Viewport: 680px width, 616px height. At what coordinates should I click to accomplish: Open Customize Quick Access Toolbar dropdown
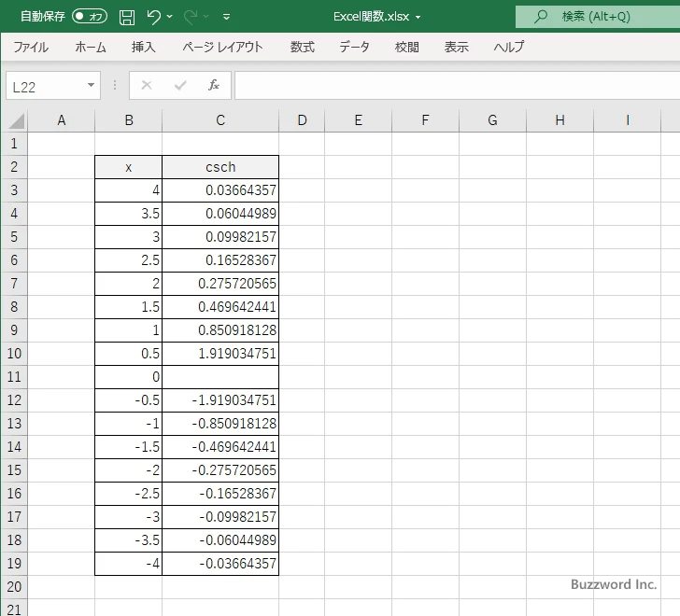point(226,17)
